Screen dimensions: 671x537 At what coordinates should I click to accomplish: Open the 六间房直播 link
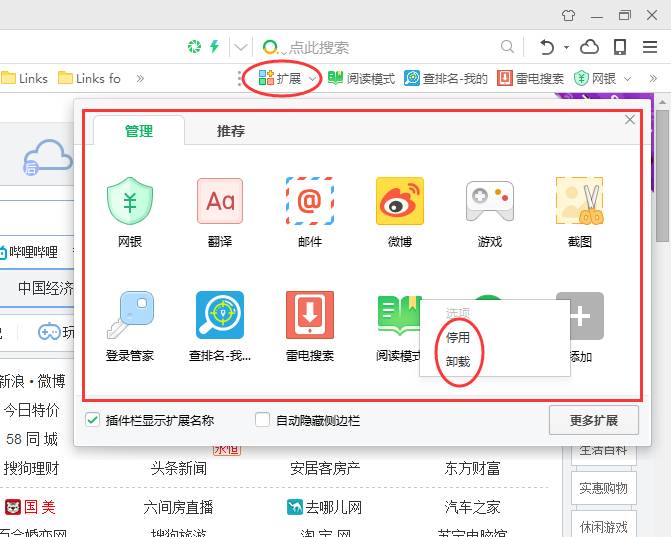click(178, 507)
